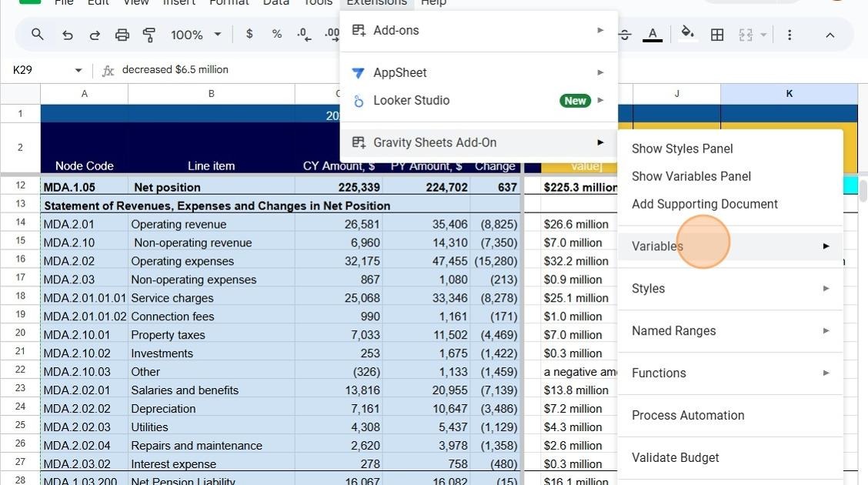This screenshot has height=485, width=868.
Task: Apply currency format with dollar icon
Action: [x=249, y=35]
